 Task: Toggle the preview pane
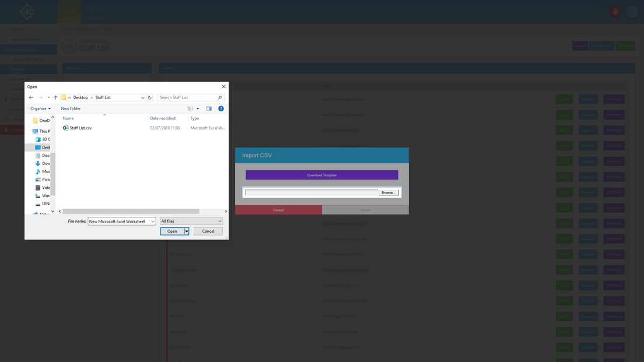(x=209, y=109)
